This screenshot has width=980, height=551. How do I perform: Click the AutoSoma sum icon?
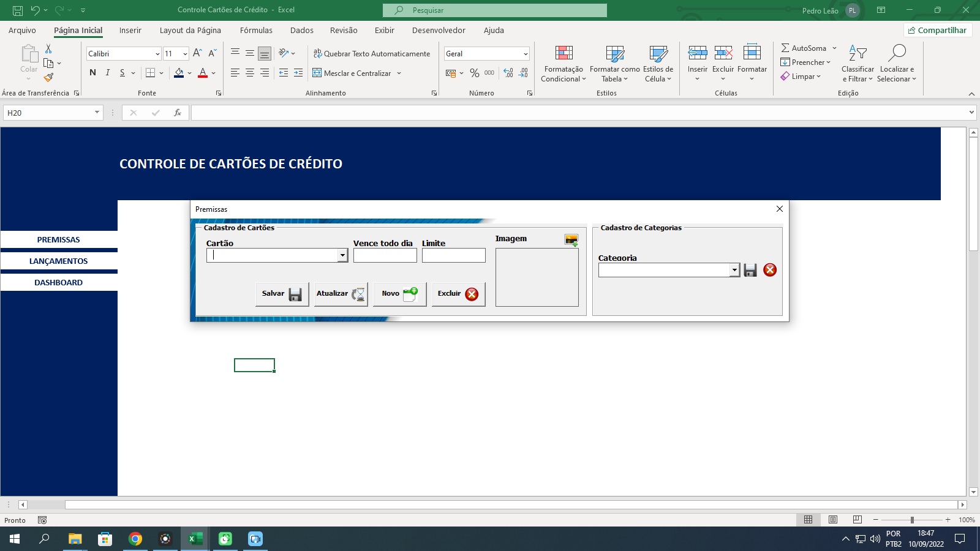pyautogui.click(x=785, y=48)
